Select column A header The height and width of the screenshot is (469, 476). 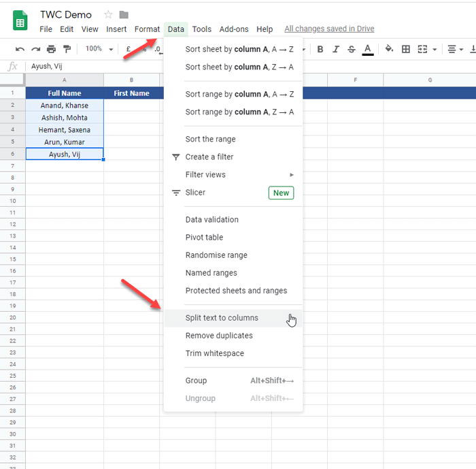click(65, 80)
